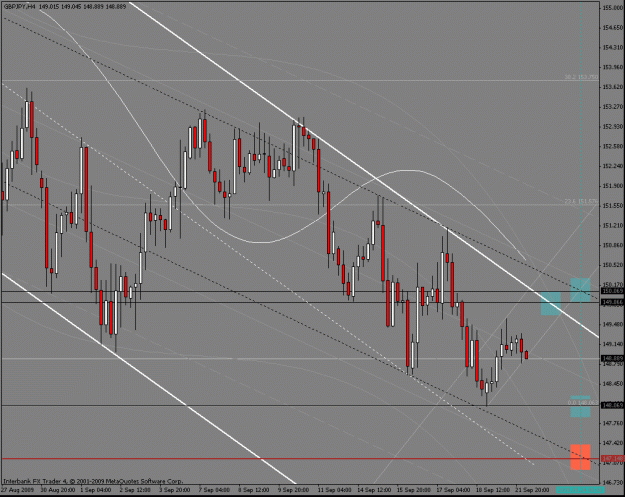Click the 152.240 price axis label
Viewport: 625px width, 497px height.
click(613, 166)
